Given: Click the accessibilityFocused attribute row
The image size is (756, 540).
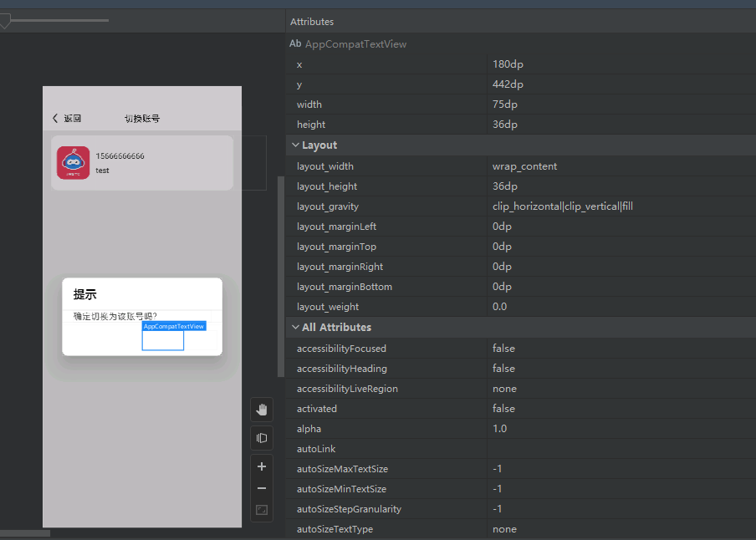Looking at the screenshot, I should [x=521, y=348].
